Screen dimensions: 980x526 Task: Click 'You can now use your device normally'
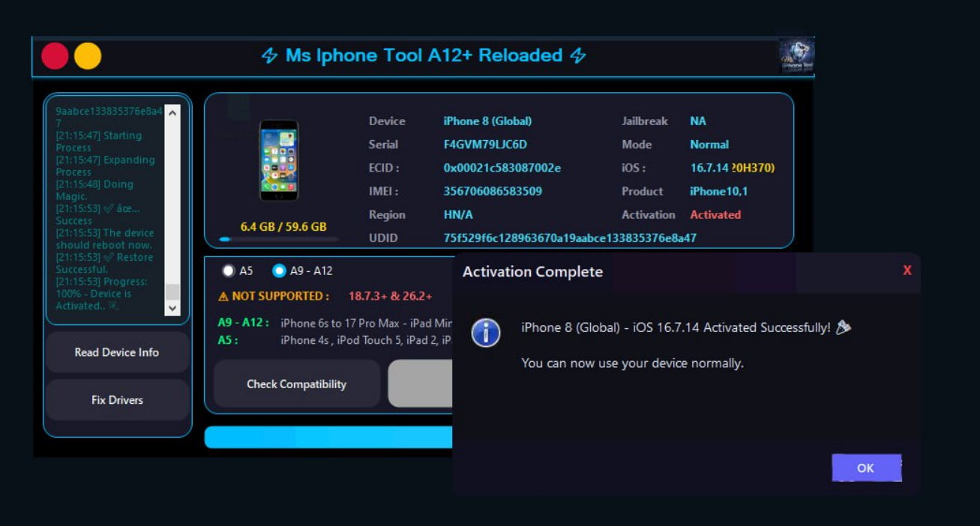click(x=632, y=363)
